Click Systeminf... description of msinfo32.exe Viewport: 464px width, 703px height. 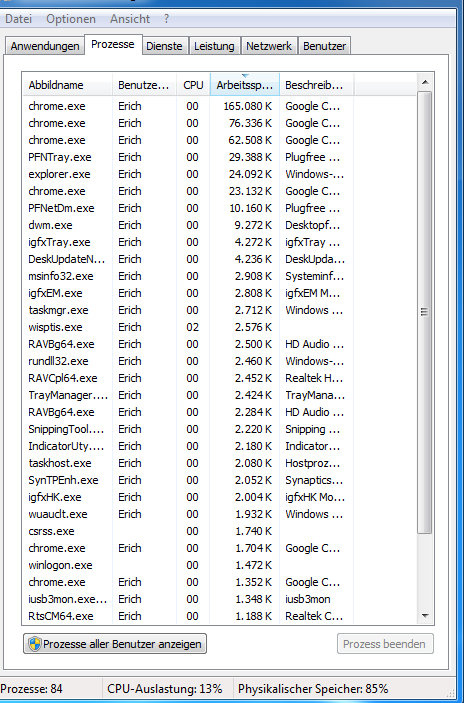click(314, 276)
